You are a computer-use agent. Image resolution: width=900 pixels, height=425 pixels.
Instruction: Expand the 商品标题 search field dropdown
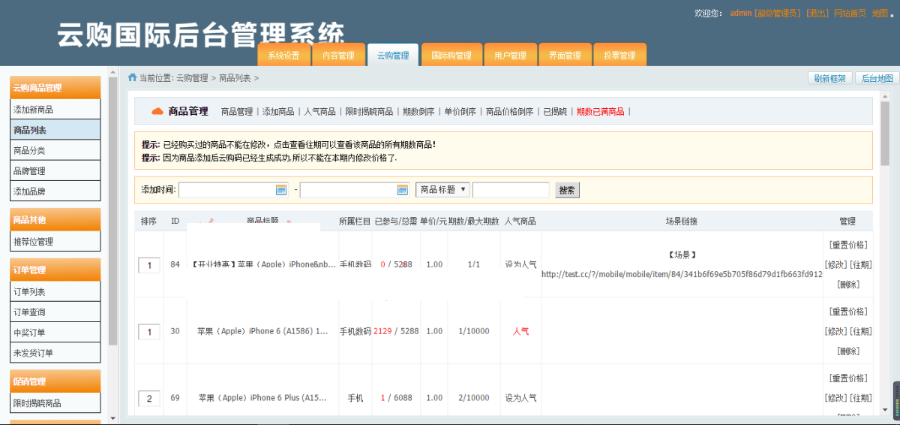point(442,189)
